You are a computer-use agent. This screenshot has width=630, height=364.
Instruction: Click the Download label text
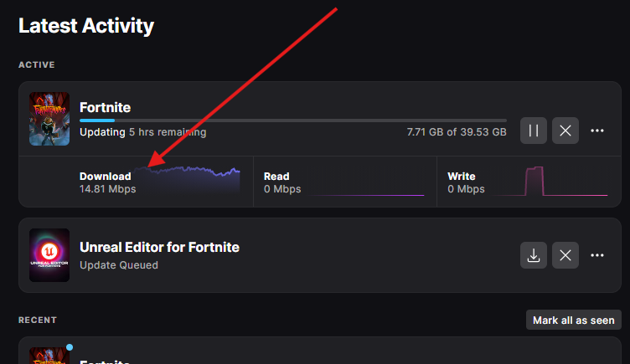106,177
